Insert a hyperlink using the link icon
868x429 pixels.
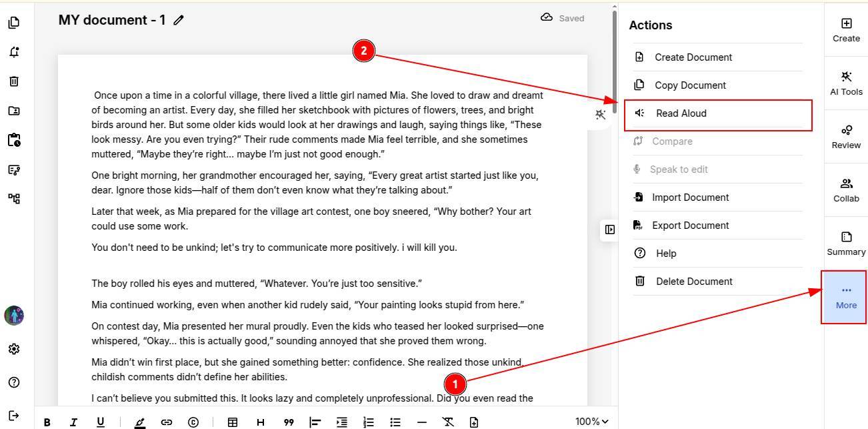(x=166, y=422)
